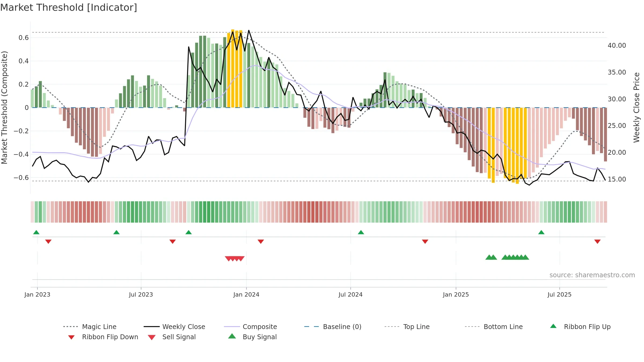Toggle the Ribbon Flip Down legend entry
The image size is (644, 362).
point(103,337)
